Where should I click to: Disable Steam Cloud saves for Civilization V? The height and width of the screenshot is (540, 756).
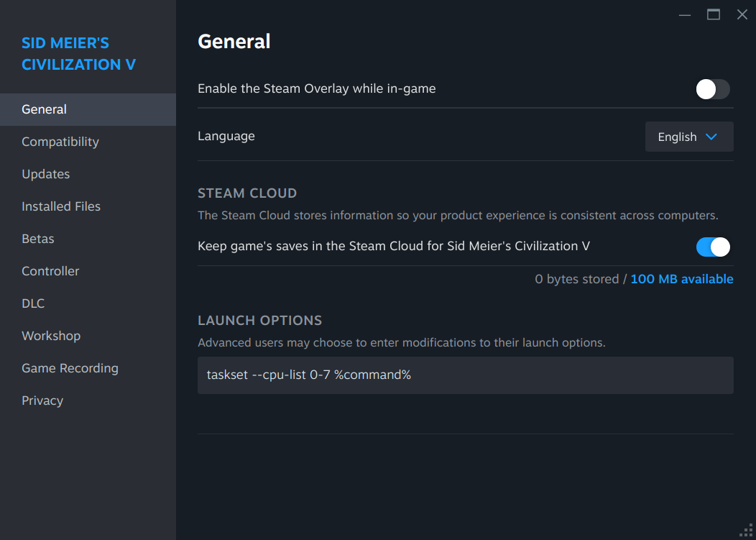tap(712, 247)
